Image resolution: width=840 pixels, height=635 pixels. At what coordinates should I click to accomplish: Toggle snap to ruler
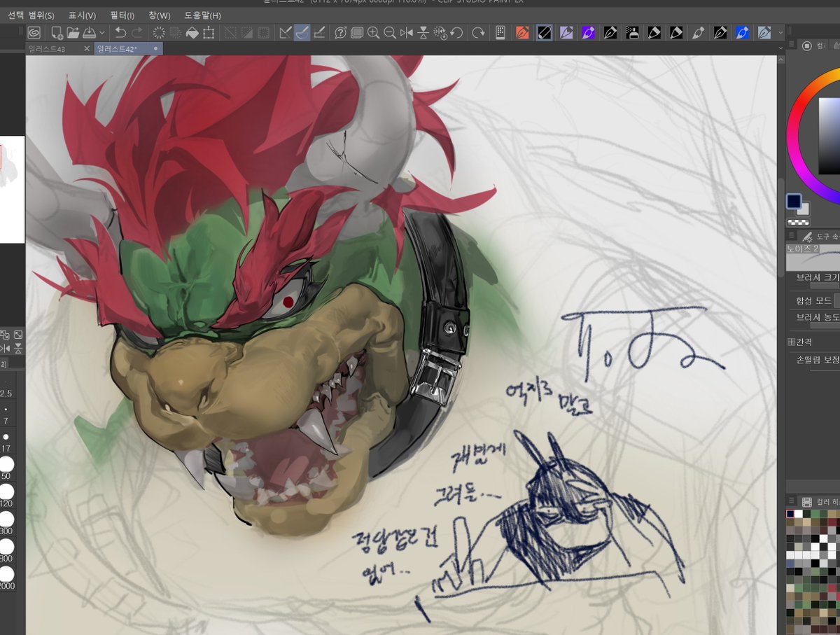(x=285, y=32)
